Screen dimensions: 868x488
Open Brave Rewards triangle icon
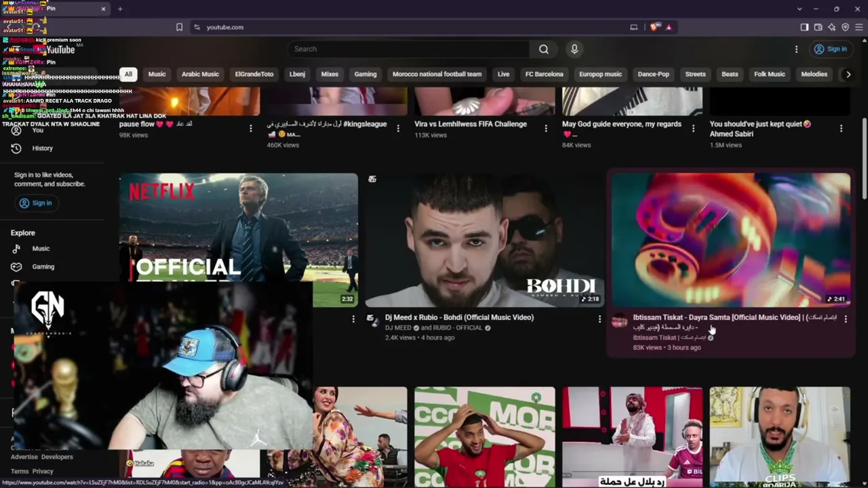click(669, 27)
